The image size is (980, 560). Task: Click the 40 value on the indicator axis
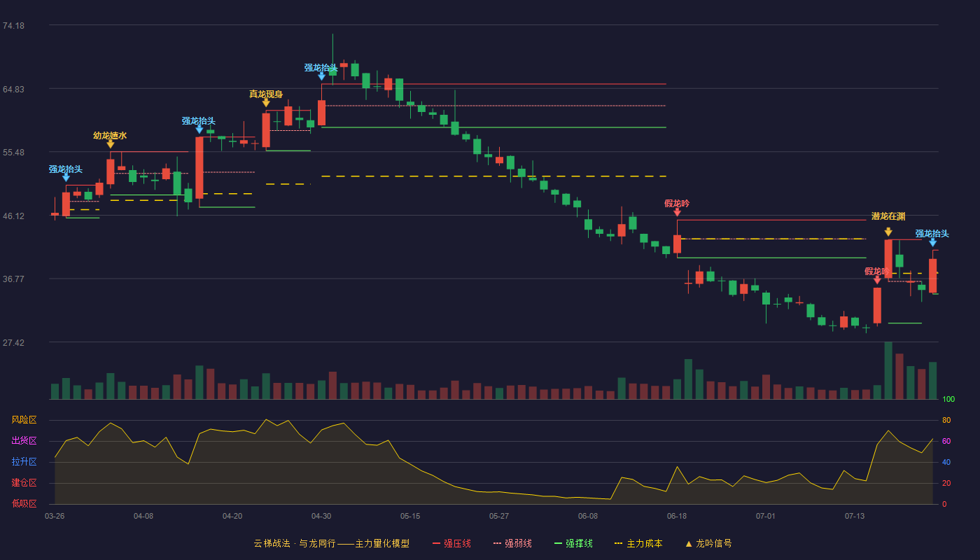[946, 462]
